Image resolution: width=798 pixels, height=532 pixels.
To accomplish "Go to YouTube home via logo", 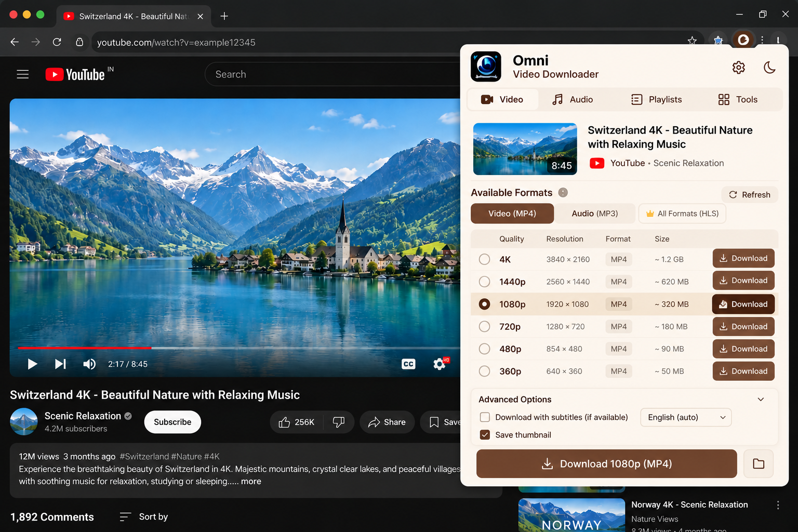I will pyautogui.click(x=75, y=74).
